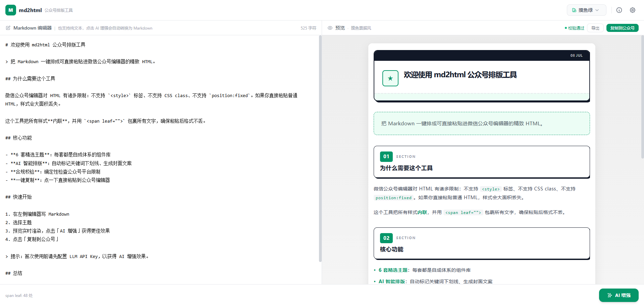
Task: Click the hint text 也支持纯文本
Action: tap(105, 28)
